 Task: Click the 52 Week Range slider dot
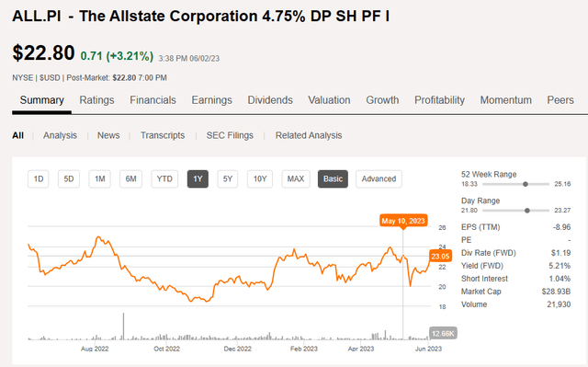526,184
